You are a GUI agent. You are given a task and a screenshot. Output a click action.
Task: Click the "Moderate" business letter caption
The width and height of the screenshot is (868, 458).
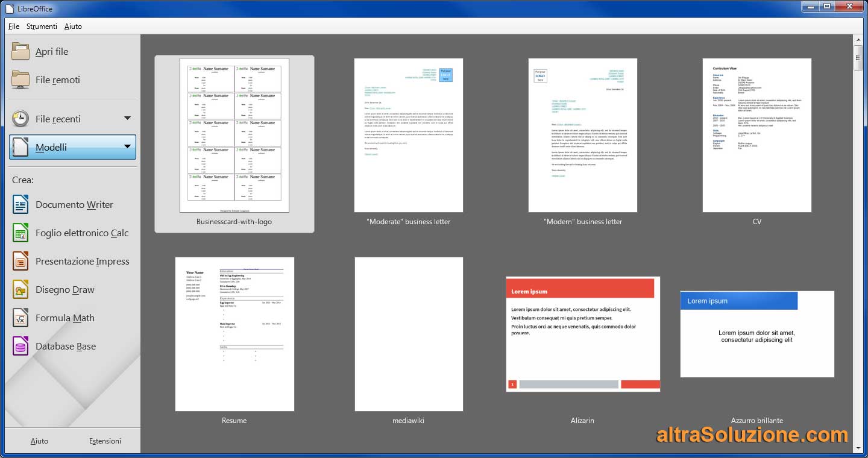coord(408,222)
